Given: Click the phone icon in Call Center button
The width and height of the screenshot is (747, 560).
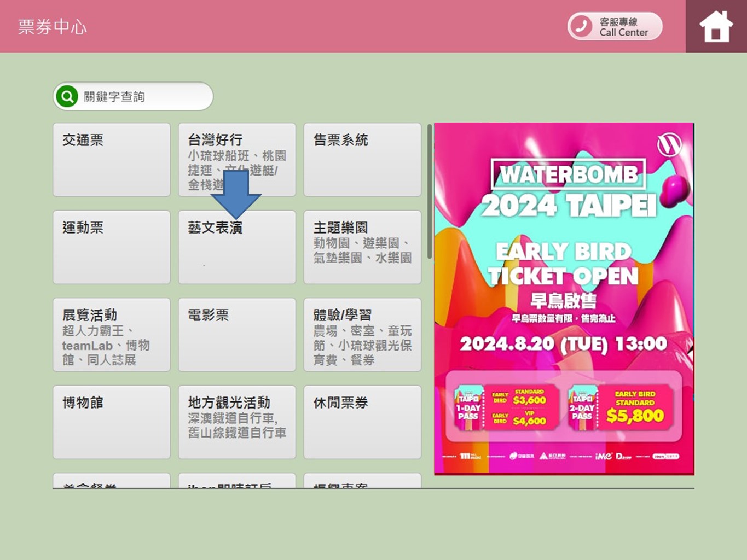Looking at the screenshot, I should (581, 26).
